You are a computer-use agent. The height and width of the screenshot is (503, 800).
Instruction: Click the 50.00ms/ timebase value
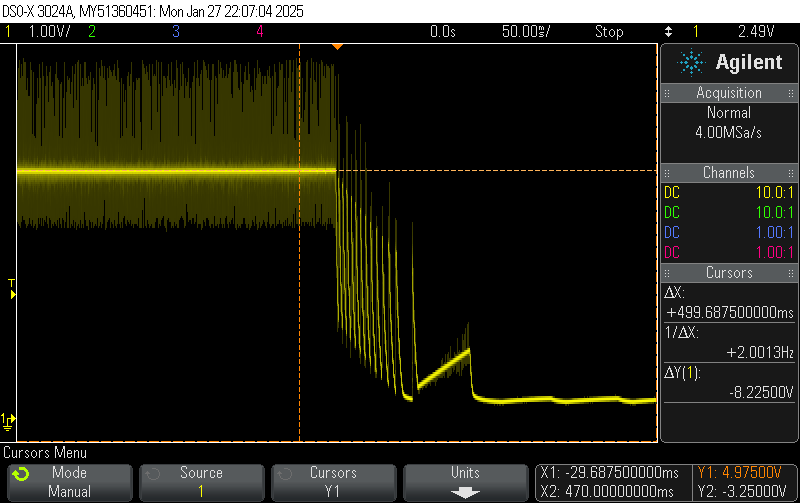(x=526, y=32)
